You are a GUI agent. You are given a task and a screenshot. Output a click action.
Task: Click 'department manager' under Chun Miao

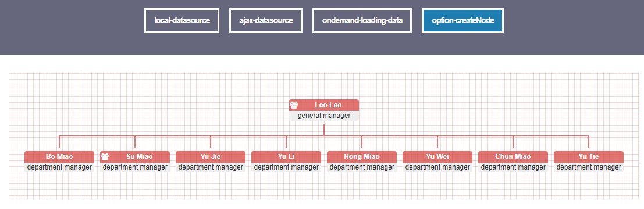tap(513, 167)
